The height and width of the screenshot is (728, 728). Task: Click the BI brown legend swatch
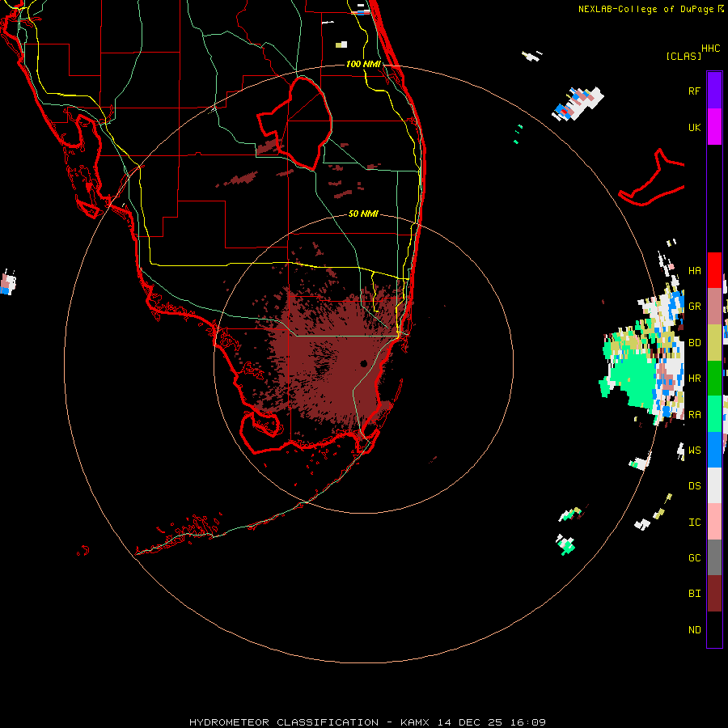click(714, 594)
